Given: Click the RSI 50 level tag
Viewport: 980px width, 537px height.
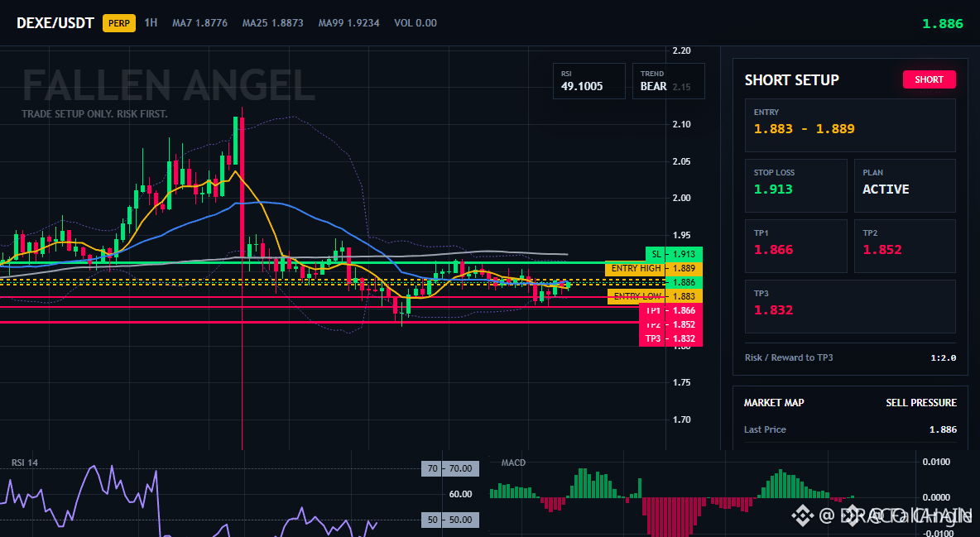Looking at the screenshot, I should click(x=450, y=520).
